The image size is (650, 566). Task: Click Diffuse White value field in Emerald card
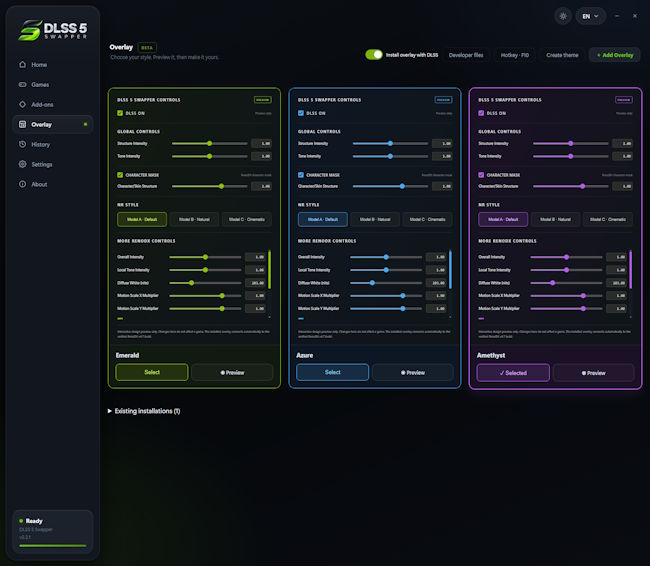tap(255, 282)
